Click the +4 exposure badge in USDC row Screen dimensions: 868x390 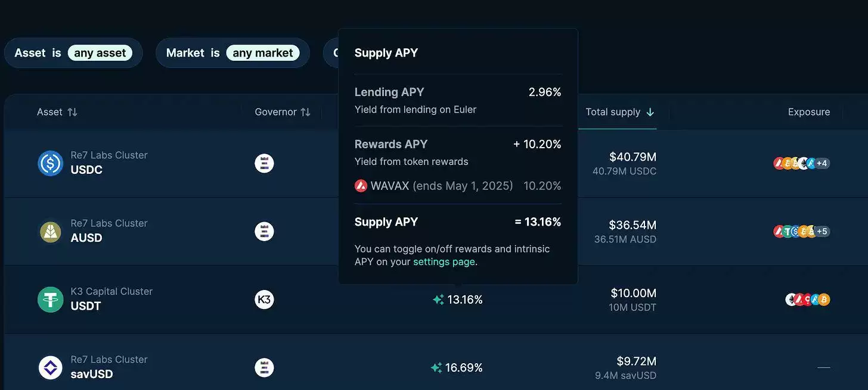pos(822,163)
